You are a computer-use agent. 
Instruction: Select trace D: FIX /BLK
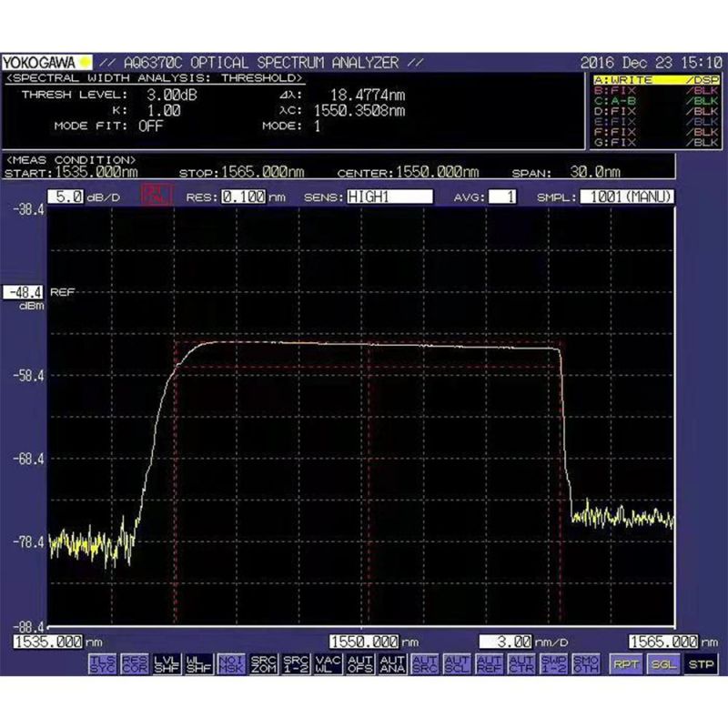[x=656, y=111]
